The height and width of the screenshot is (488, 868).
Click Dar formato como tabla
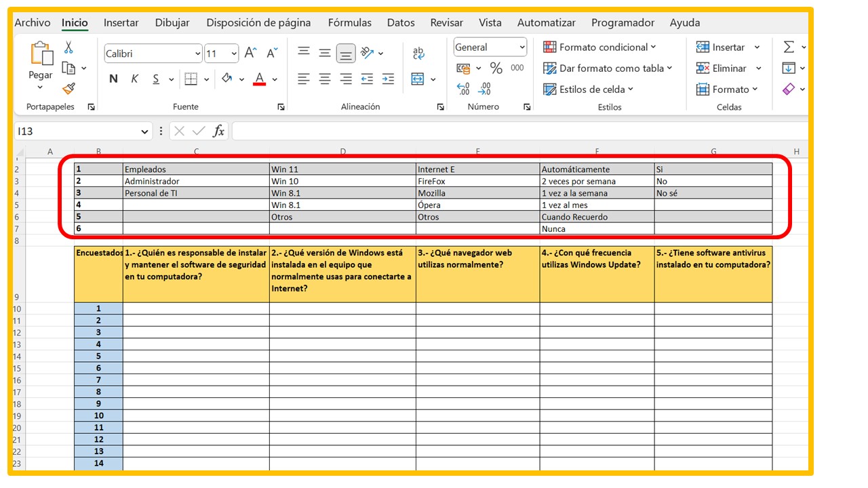(x=608, y=68)
